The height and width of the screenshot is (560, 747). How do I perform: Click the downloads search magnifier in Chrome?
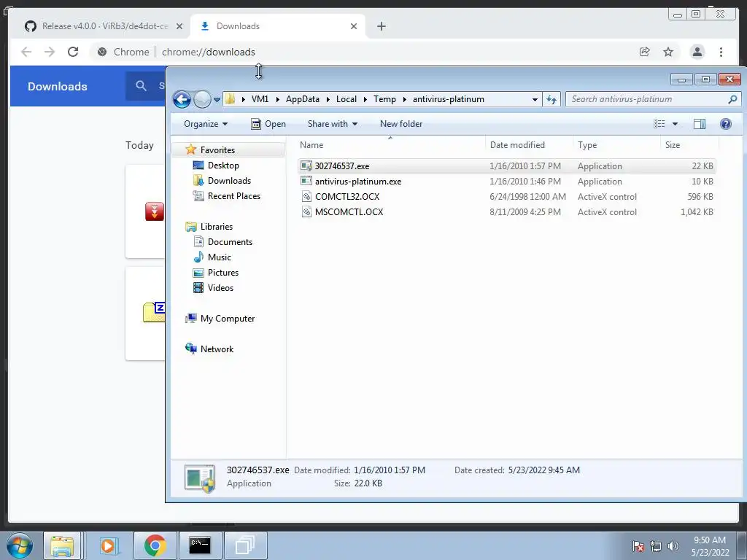141,86
